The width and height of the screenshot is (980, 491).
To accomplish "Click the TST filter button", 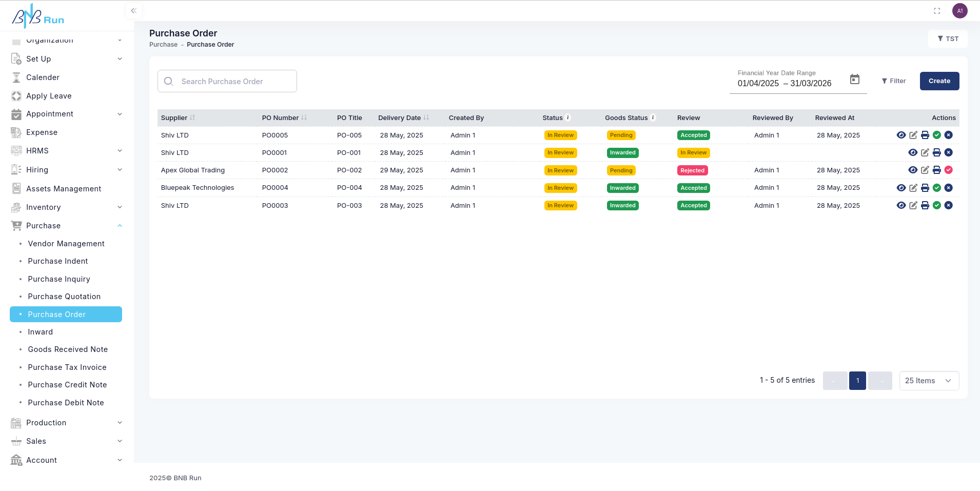I will pyautogui.click(x=948, y=38).
